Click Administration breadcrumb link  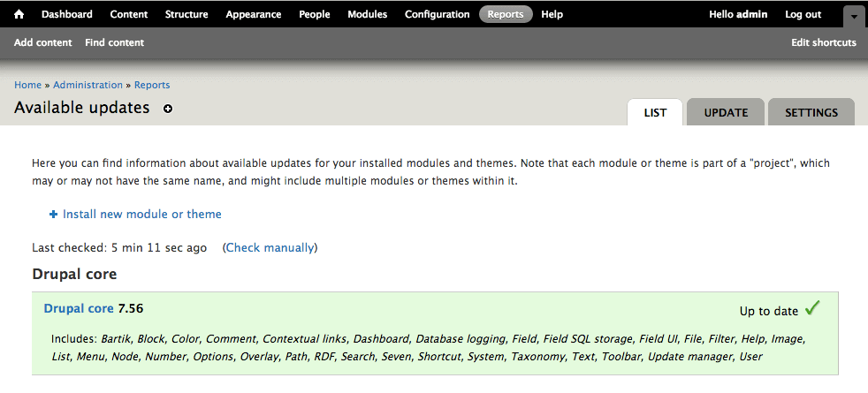[x=88, y=85]
